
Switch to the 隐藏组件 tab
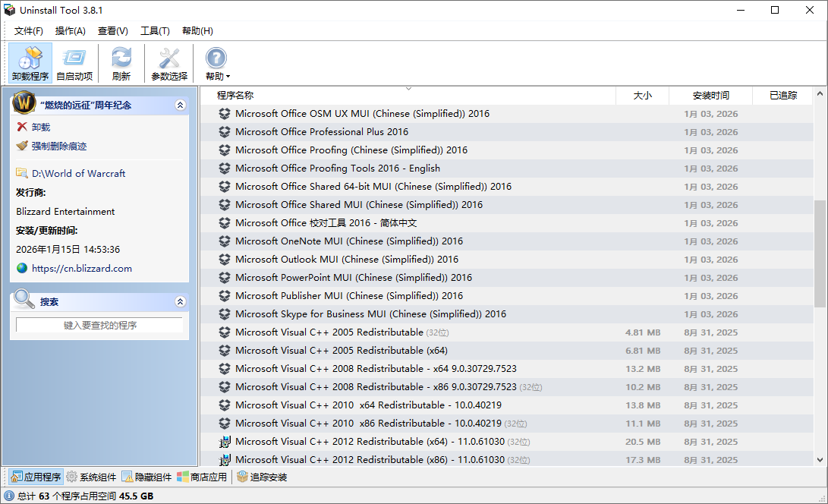146,477
